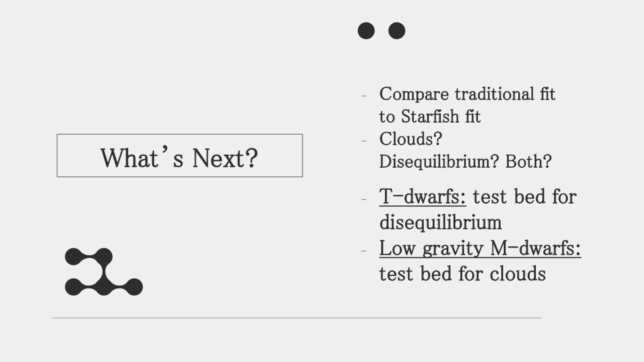Screen dimensions: 644x362
Task: Click the dash bullet before 'Compare traditional fit'
Action: (x=364, y=96)
